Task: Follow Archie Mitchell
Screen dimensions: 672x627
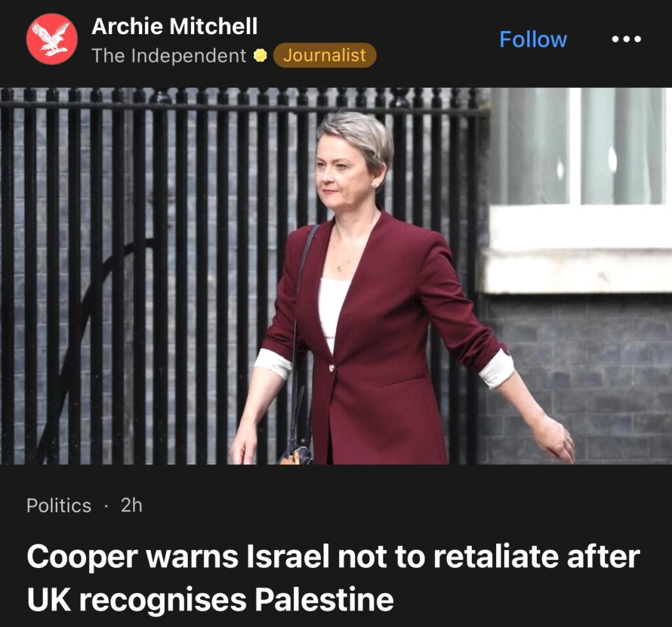Action: coord(533,39)
